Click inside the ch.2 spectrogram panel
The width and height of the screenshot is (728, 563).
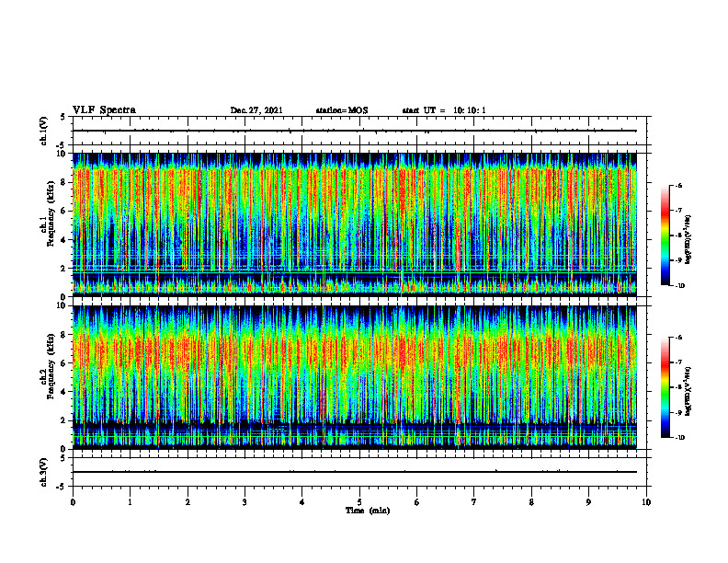click(354, 377)
